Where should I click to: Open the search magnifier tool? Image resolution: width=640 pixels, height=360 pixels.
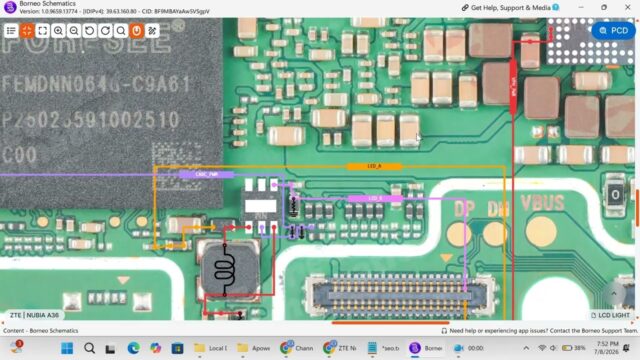(121, 31)
